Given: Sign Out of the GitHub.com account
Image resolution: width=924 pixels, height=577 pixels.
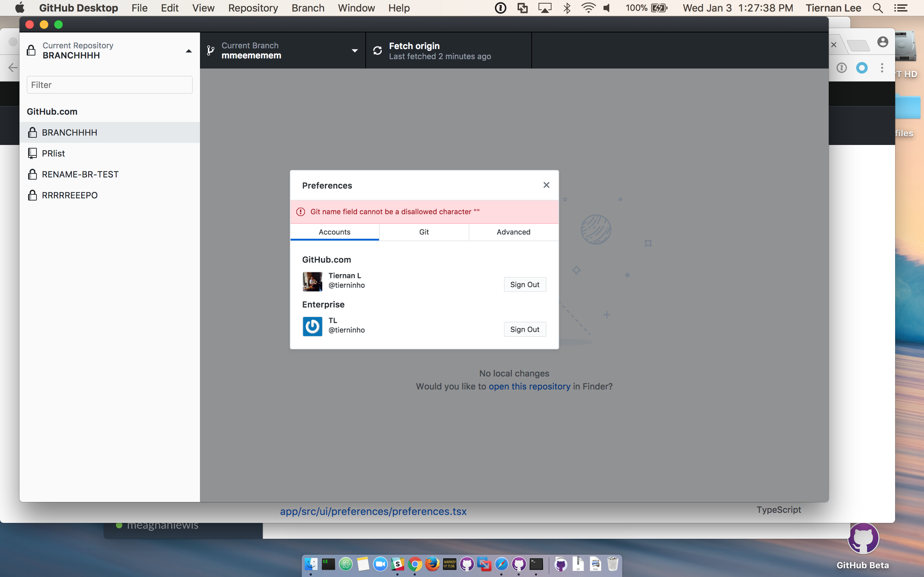Looking at the screenshot, I should 524,284.
